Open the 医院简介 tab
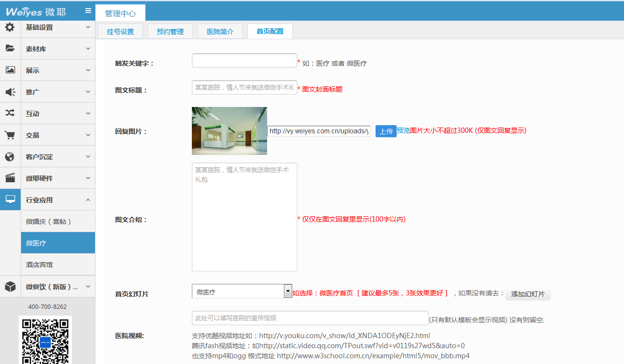 click(x=220, y=32)
